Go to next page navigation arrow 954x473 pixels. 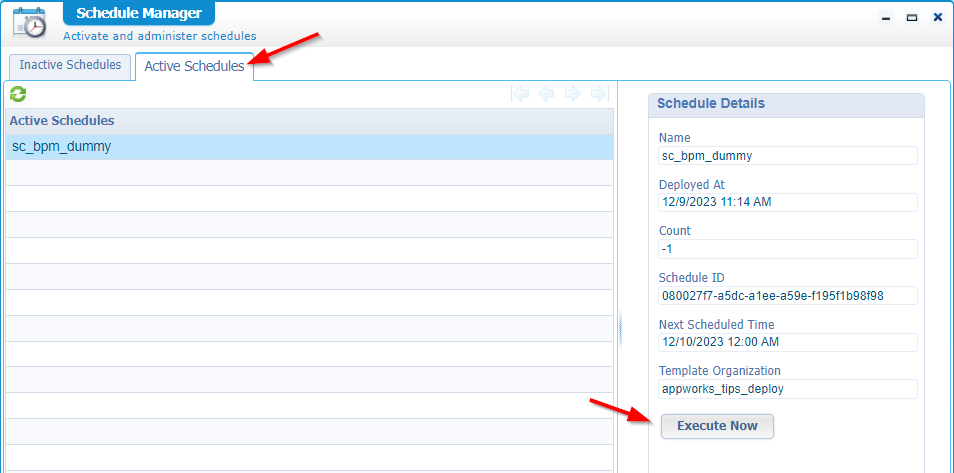pyautogui.click(x=572, y=94)
